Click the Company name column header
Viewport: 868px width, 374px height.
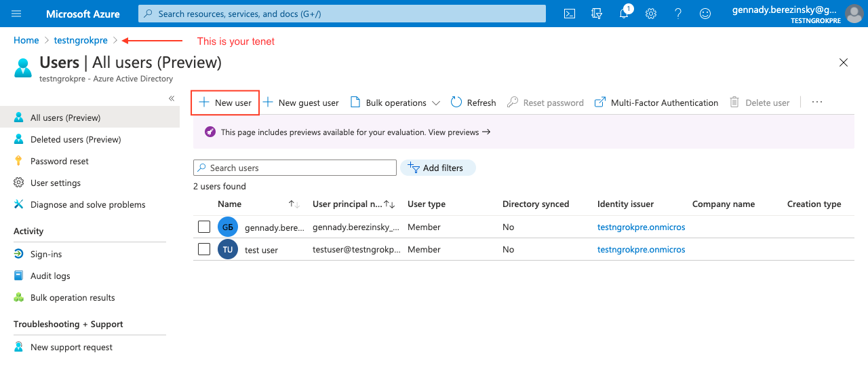(724, 204)
